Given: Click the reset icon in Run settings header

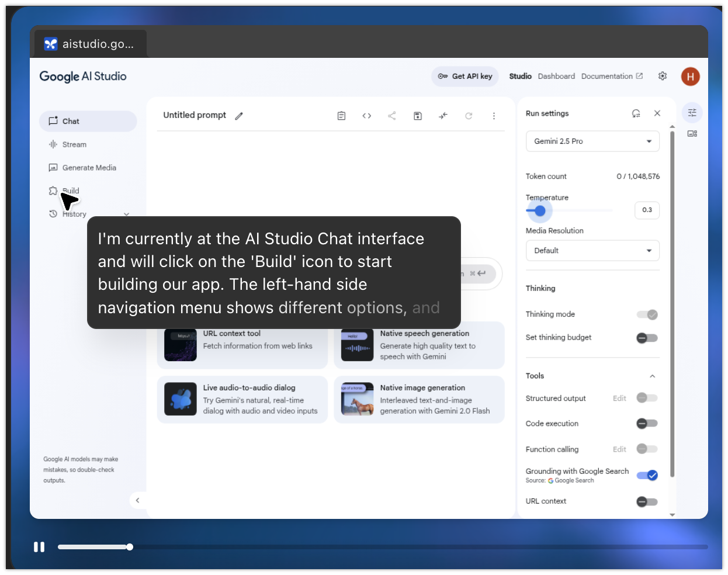Looking at the screenshot, I should pos(636,113).
